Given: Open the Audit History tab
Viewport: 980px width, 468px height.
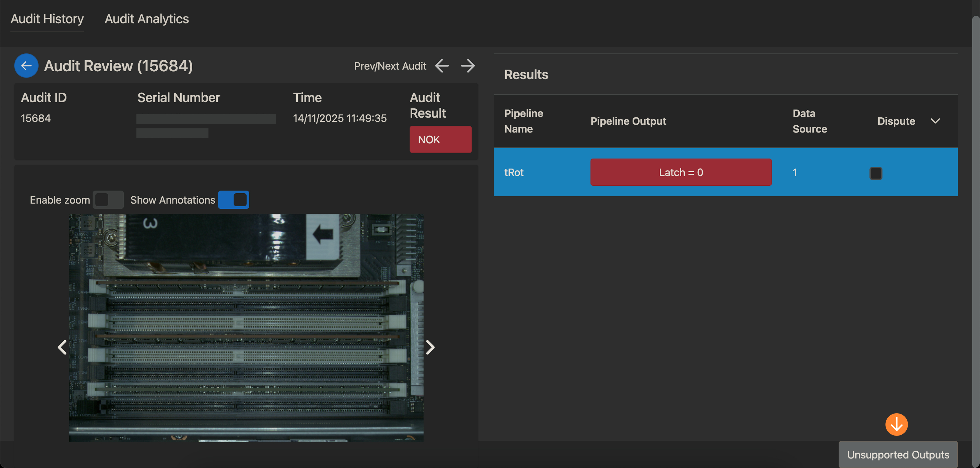Looking at the screenshot, I should click(47, 19).
